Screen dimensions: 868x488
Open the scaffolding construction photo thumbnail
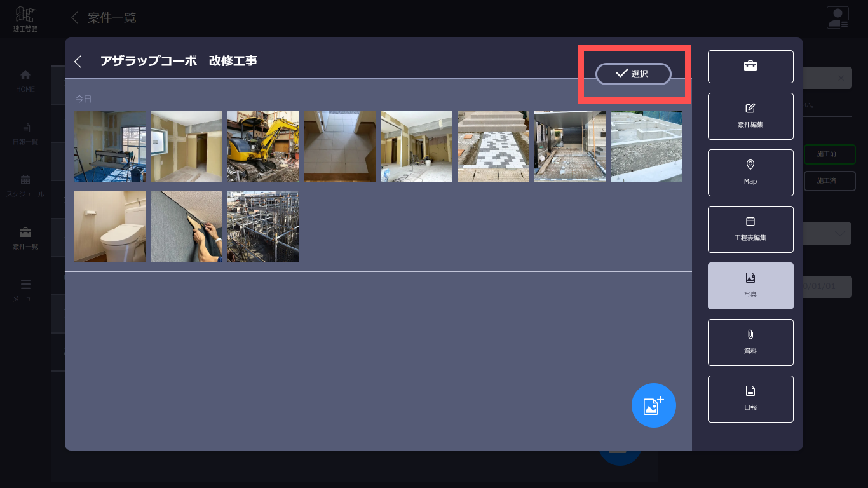[x=263, y=226]
